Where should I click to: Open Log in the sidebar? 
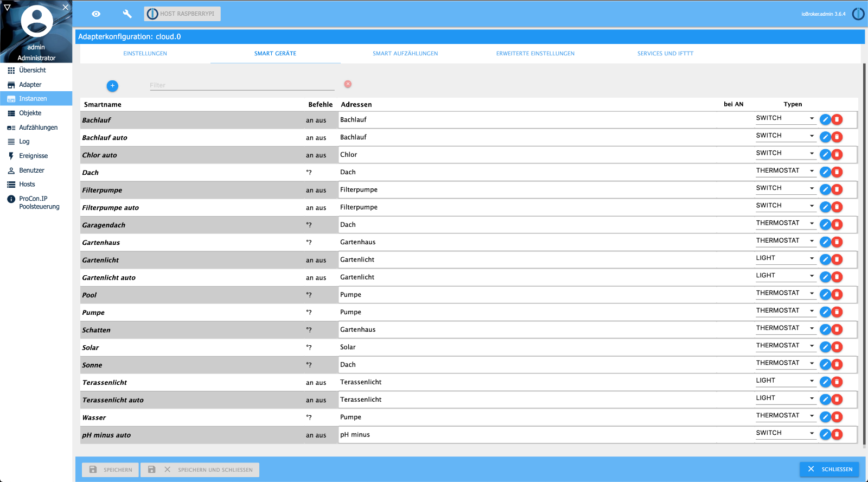(36, 142)
